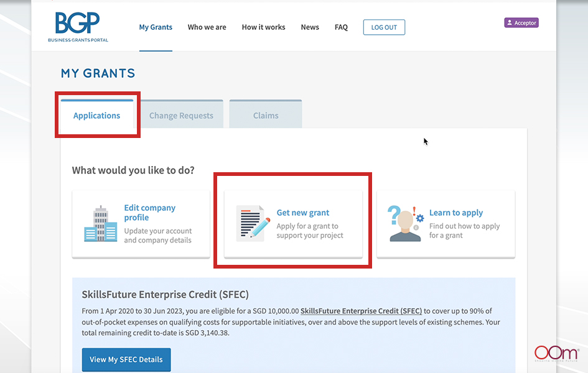Switch to the Claims tab
Image resolution: width=588 pixels, height=373 pixels.
tap(266, 114)
